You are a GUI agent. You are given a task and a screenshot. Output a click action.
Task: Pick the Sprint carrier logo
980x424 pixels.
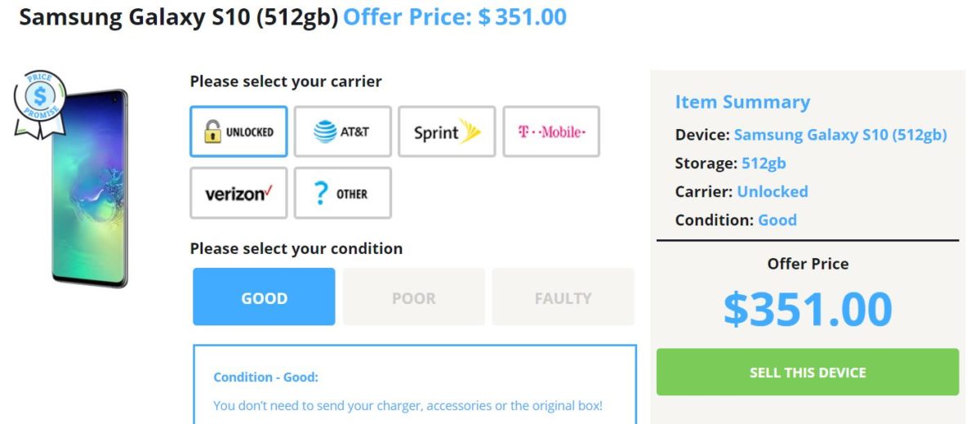[446, 132]
